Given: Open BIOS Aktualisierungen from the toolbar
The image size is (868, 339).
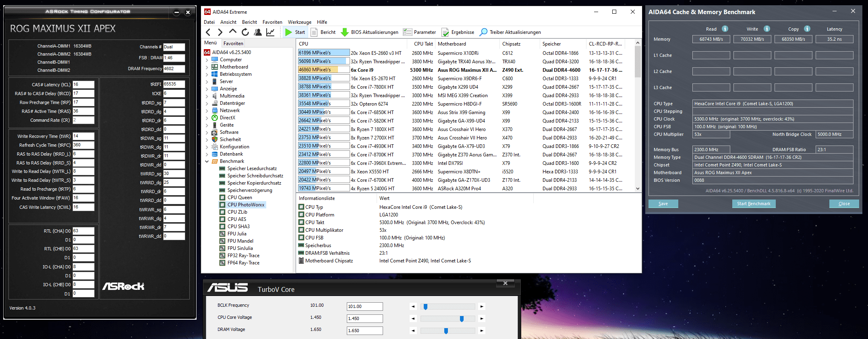Looking at the screenshot, I should tap(369, 32).
